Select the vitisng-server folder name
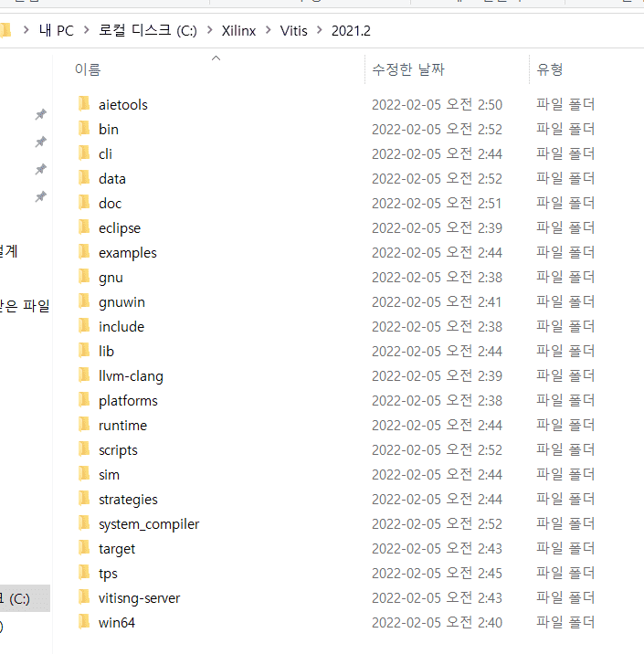The height and width of the screenshot is (654, 644). 140,597
